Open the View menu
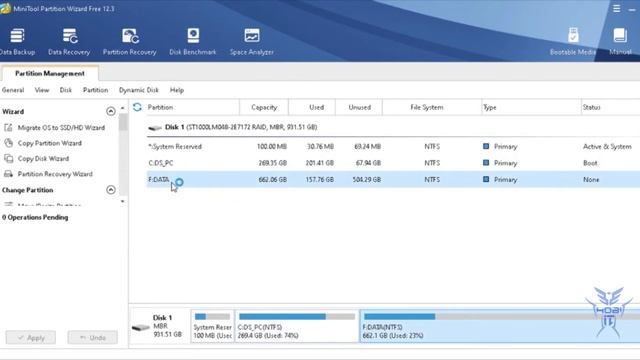The width and height of the screenshot is (640, 360). click(x=42, y=90)
